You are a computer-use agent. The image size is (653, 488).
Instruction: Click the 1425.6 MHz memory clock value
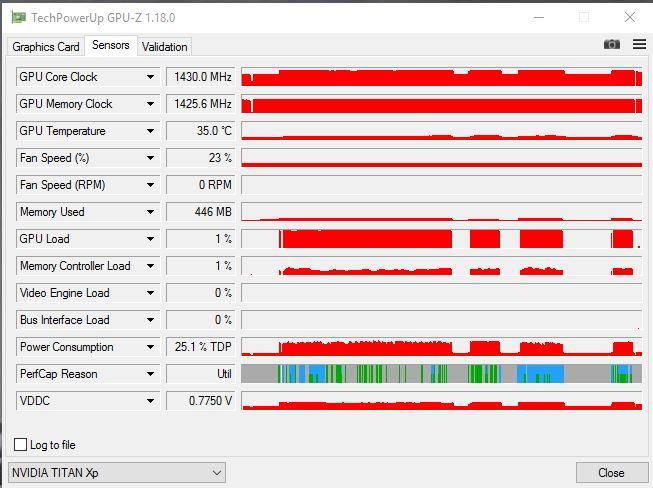pos(201,104)
